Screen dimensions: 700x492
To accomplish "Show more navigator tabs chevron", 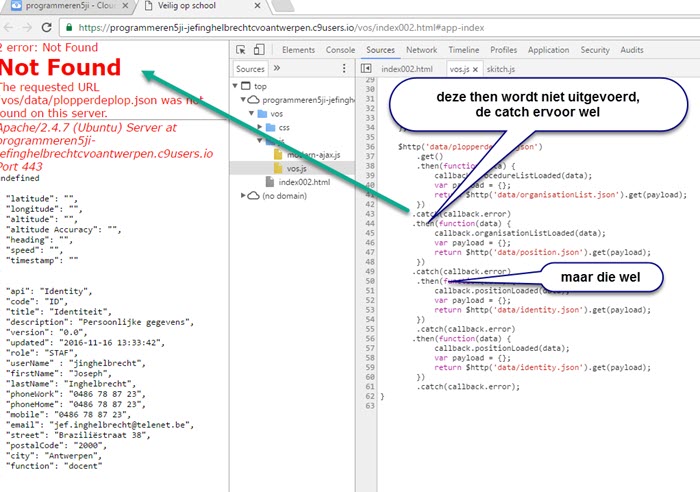I will (277, 68).
